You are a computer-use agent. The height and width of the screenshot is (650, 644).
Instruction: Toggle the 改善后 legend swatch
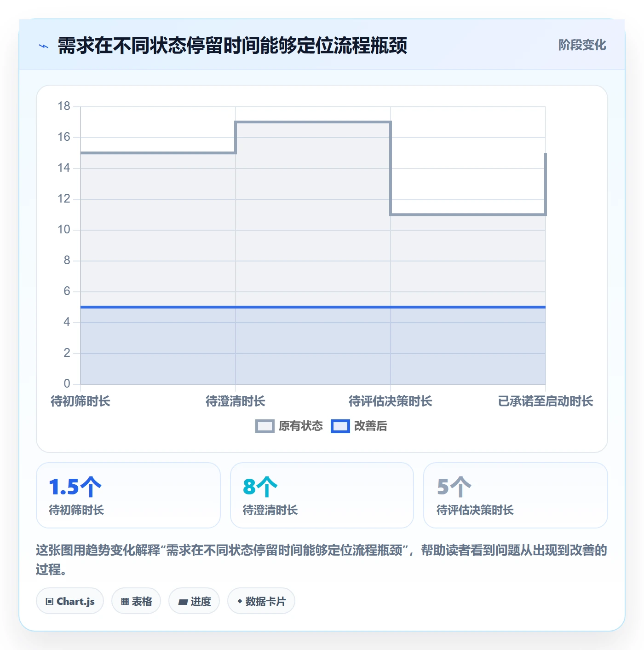click(x=340, y=426)
